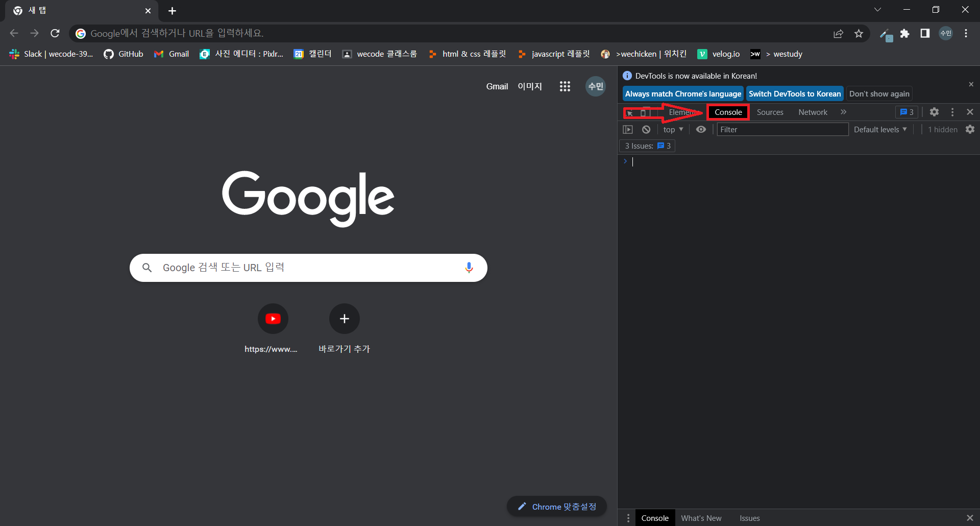Screen dimensions: 980x526
Task: Open console settings gear icon
Action: 970,130
